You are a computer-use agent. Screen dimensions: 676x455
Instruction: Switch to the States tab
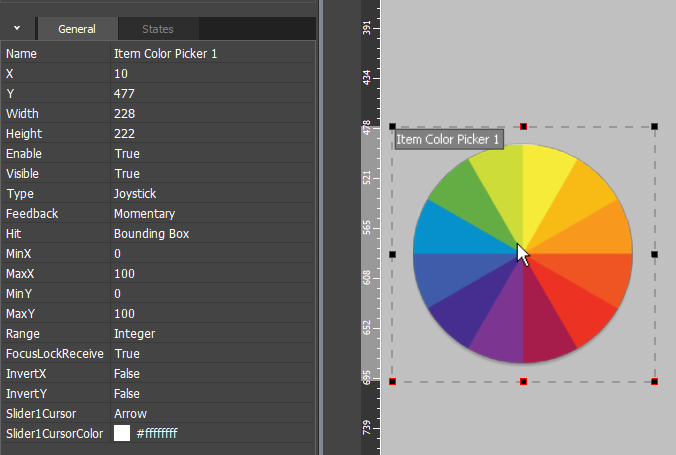(157, 29)
